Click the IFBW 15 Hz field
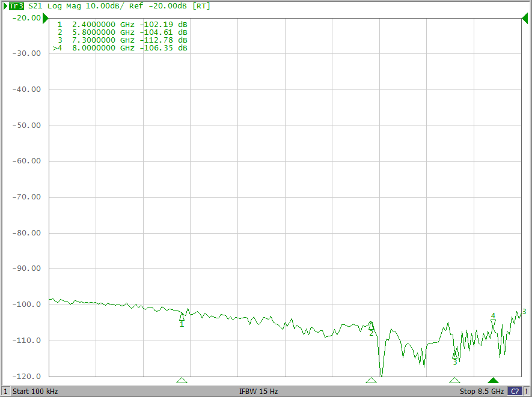Screen dimensions: 532x397 pos(258,391)
